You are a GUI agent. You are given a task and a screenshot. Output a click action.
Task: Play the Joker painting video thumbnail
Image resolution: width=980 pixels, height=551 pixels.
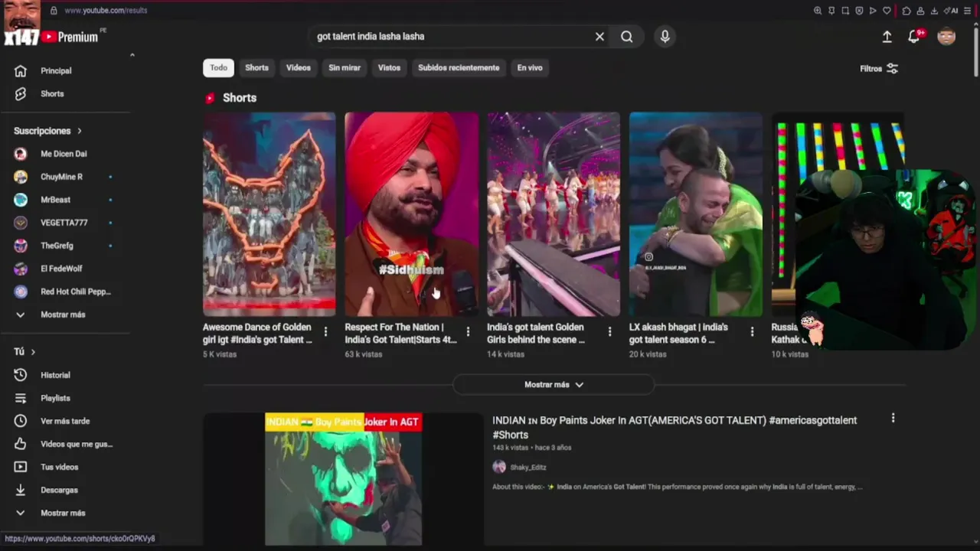point(343,479)
